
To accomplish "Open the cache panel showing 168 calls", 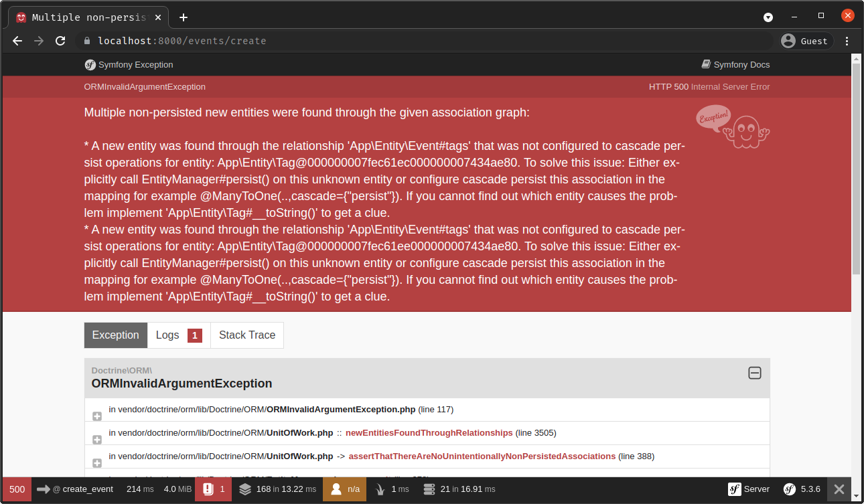I will 277,489.
